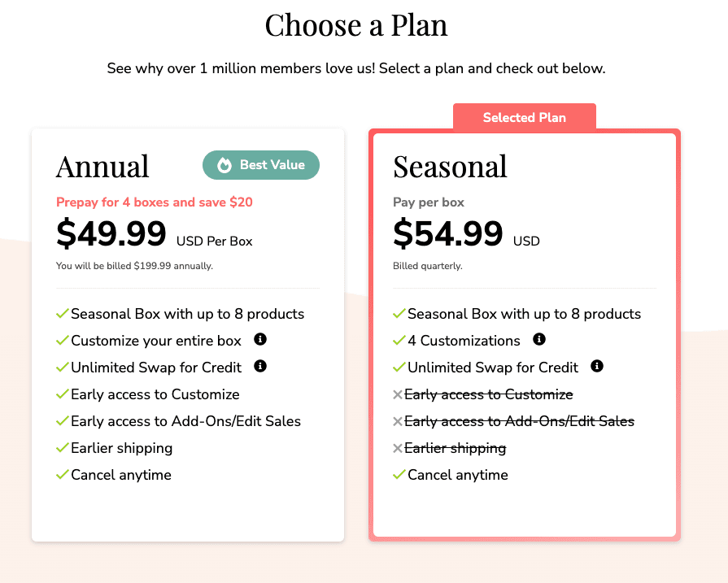Click the Best Value button
Viewport: 728px width, 583px height.
pos(260,165)
